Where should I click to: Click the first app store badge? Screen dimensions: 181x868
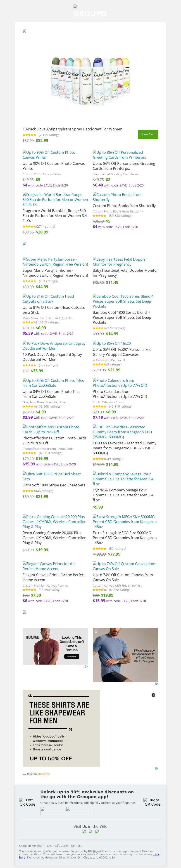click(x=53, y=811)
